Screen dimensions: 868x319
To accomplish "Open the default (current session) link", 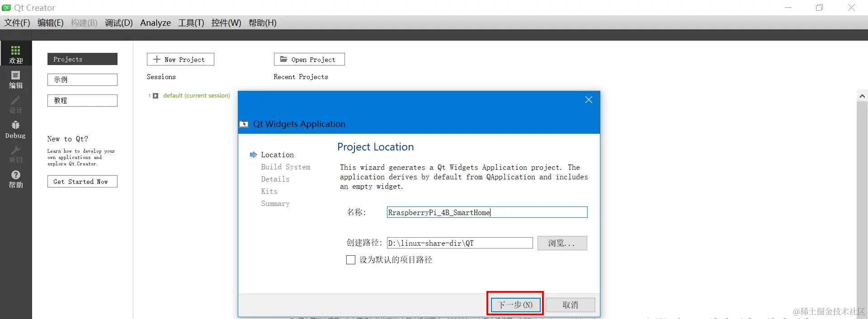I will [196, 96].
